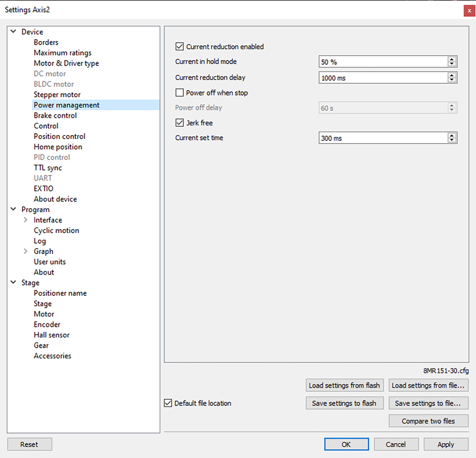The image size is (476, 458).
Task: Select Brake control in the tree
Action: [55, 115]
